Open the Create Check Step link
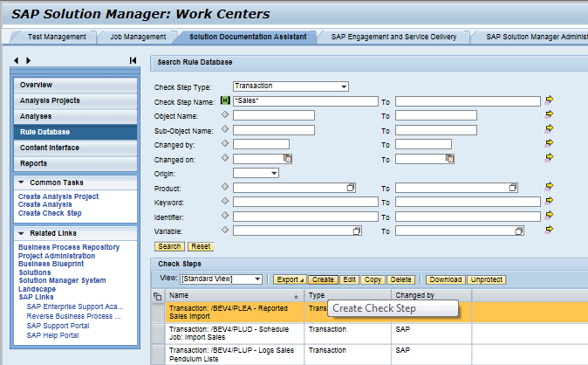 coord(50,213)
